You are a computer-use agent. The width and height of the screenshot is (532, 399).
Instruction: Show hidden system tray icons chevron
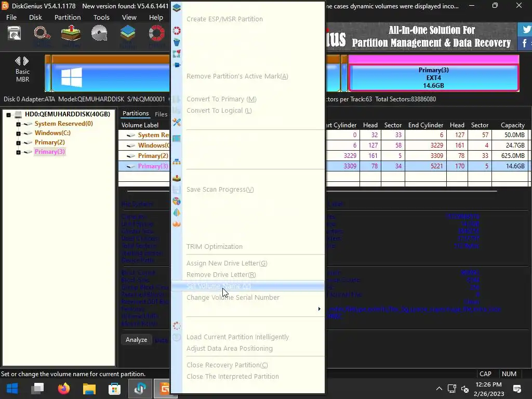439,389
